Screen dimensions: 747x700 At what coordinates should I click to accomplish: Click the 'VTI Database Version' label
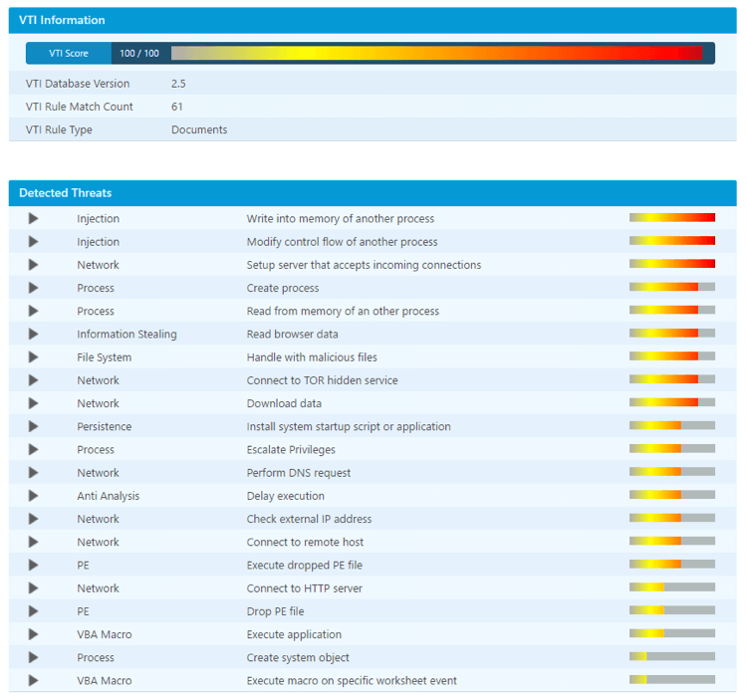78,84
